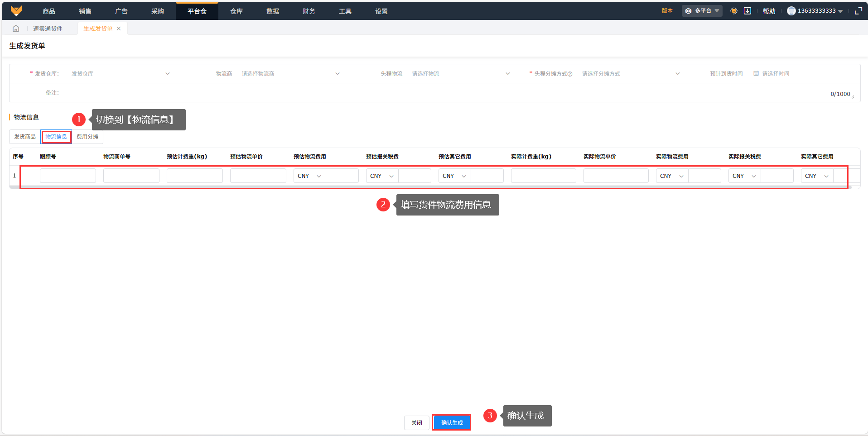This screenshot has width=868, height=436.
Task: Open the 预估报关税费 currency dropdown
Action: (382, 176)
